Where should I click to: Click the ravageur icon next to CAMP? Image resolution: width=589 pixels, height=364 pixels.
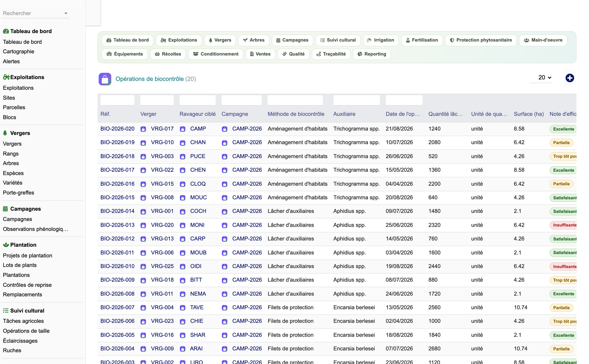point(183,129)
